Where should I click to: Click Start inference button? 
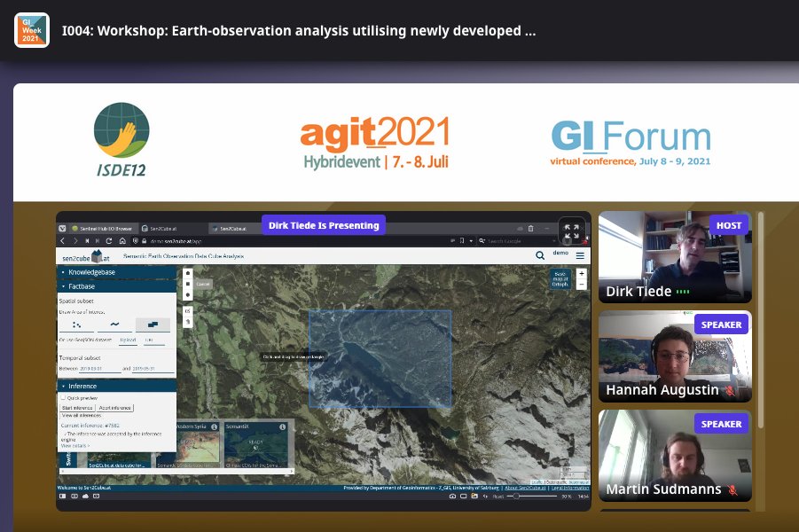[77, 408]
